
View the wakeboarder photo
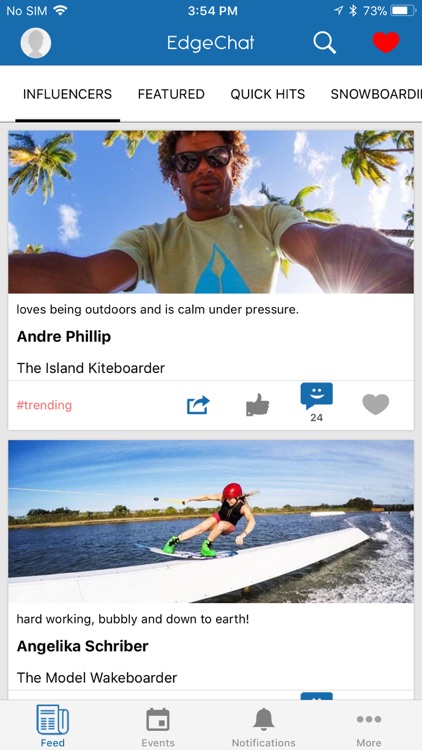coord(211,521)
